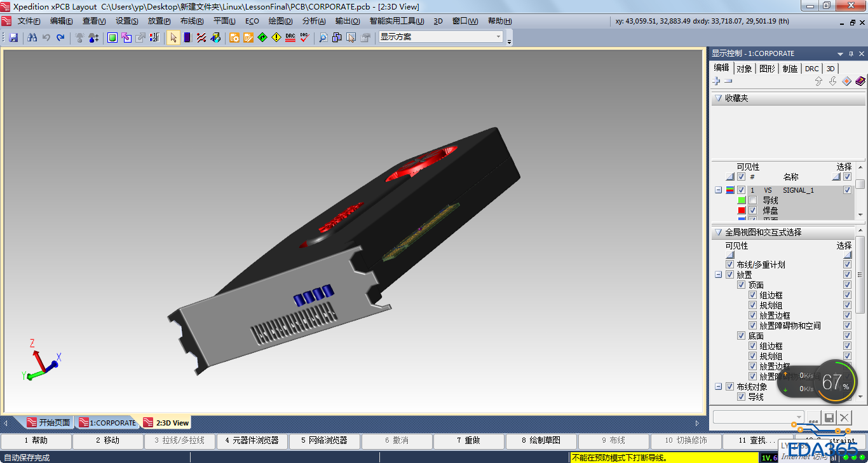Click the XYZ axis indicator in the 3D view

(41, 361)
